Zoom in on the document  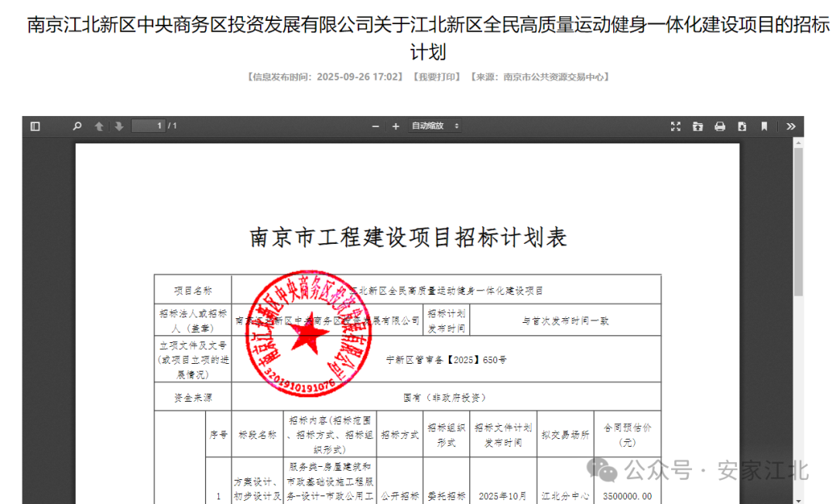396,125
